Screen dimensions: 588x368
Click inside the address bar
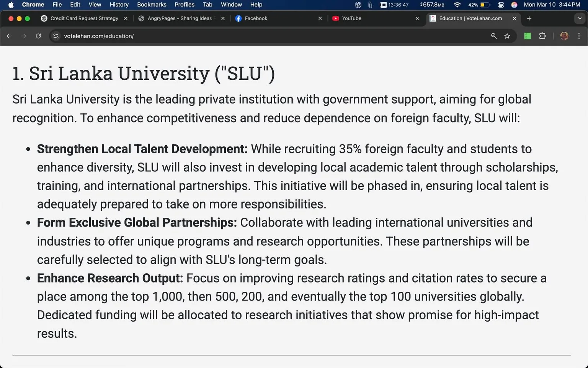pos(191,36)
